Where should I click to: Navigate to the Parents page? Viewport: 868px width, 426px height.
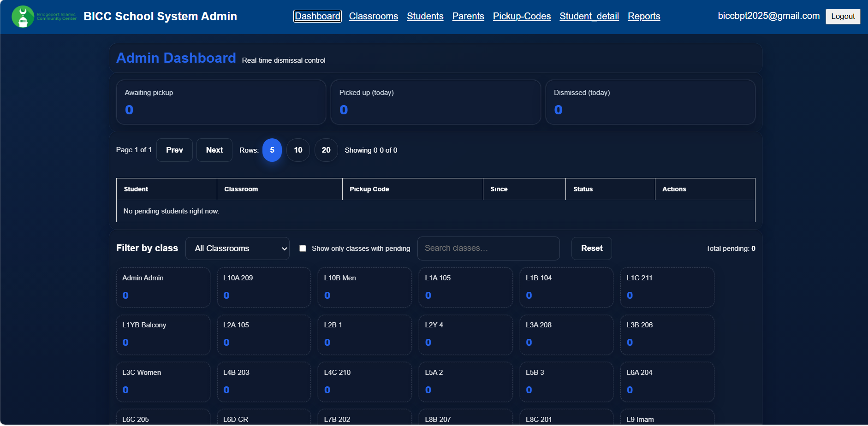click(x=468, y=16)
